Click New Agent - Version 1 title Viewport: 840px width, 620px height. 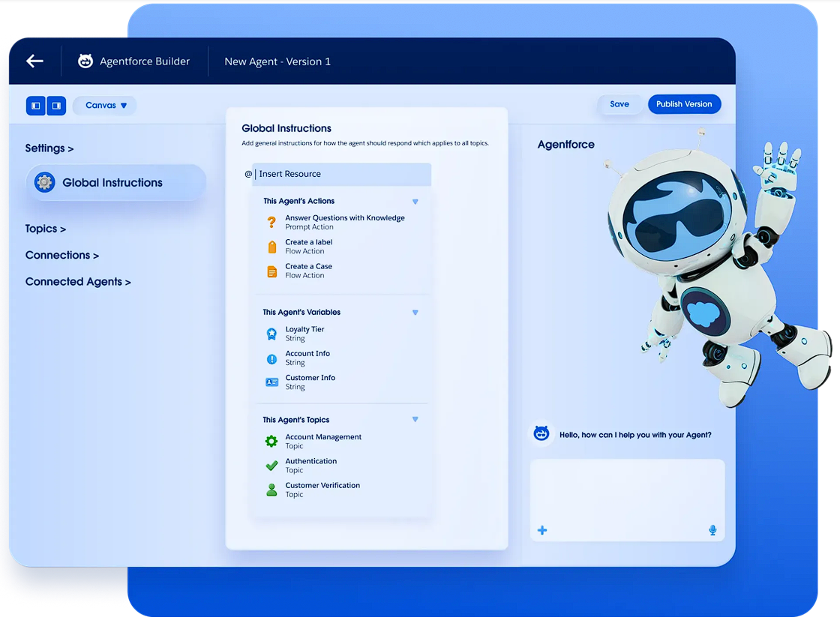click(x=277, y=61)
